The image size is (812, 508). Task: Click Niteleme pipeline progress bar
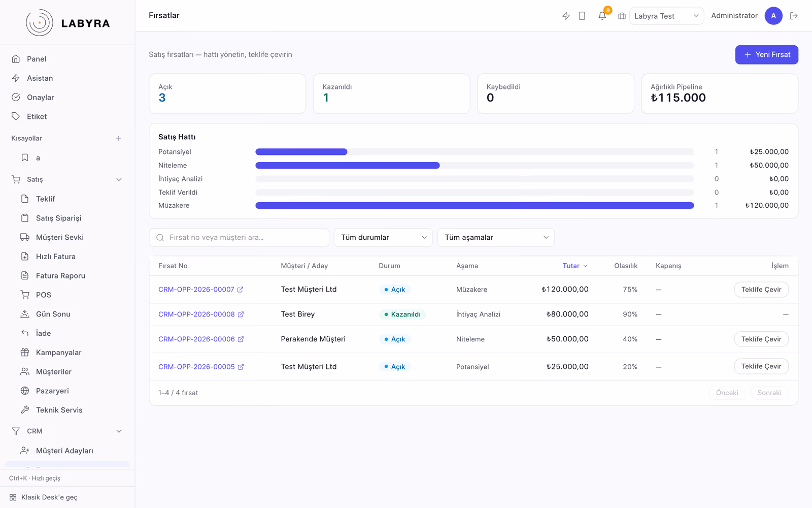tap(475, 165)
